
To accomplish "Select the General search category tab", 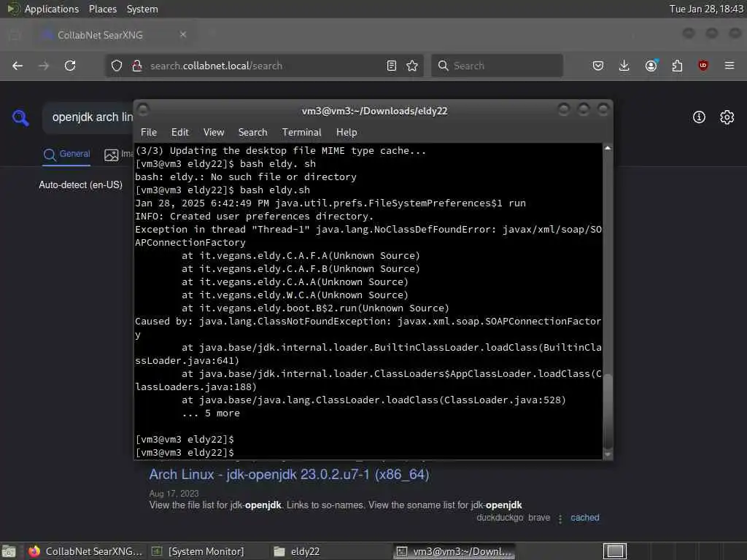I will tap(66, 155).
